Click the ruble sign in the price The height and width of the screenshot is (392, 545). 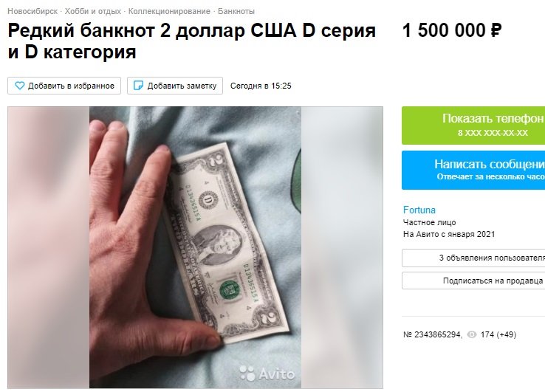pos(496,30)
